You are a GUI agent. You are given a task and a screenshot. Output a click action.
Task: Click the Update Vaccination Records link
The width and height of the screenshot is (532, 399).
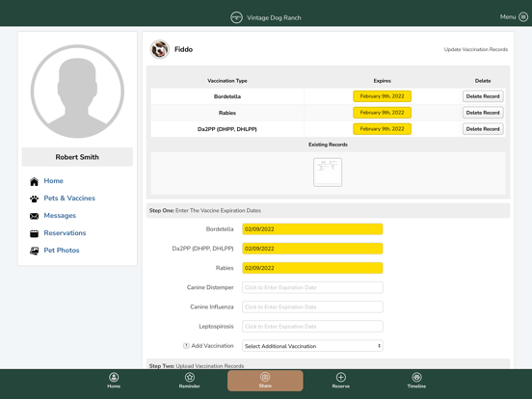click(476, 49)
